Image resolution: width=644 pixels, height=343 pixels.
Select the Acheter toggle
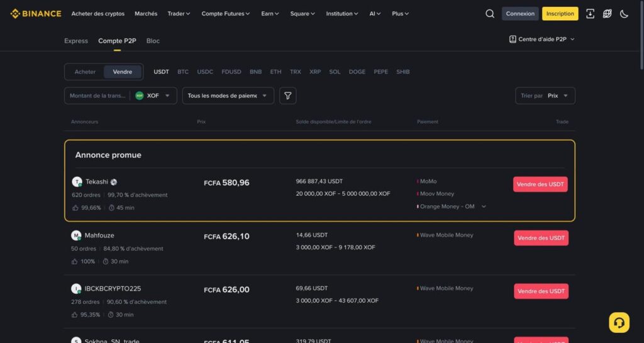pos(85,72)
